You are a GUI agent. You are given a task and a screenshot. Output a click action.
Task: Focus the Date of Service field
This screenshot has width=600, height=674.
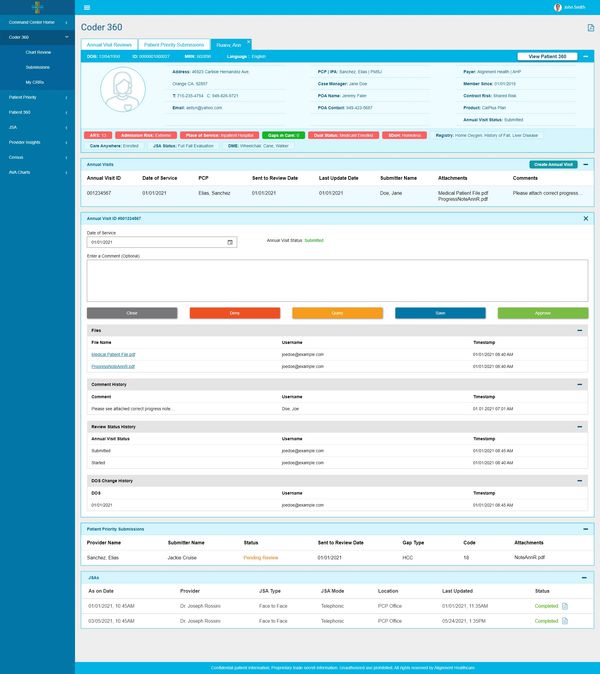click(x=162, y=242)
